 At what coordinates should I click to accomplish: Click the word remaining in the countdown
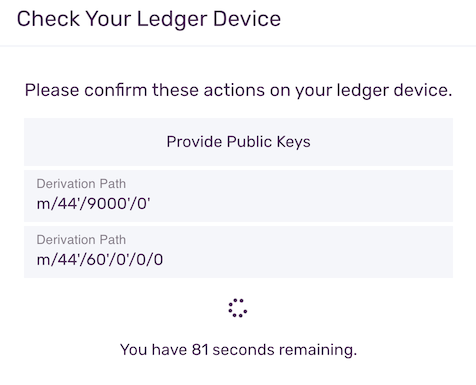point(318,350)
